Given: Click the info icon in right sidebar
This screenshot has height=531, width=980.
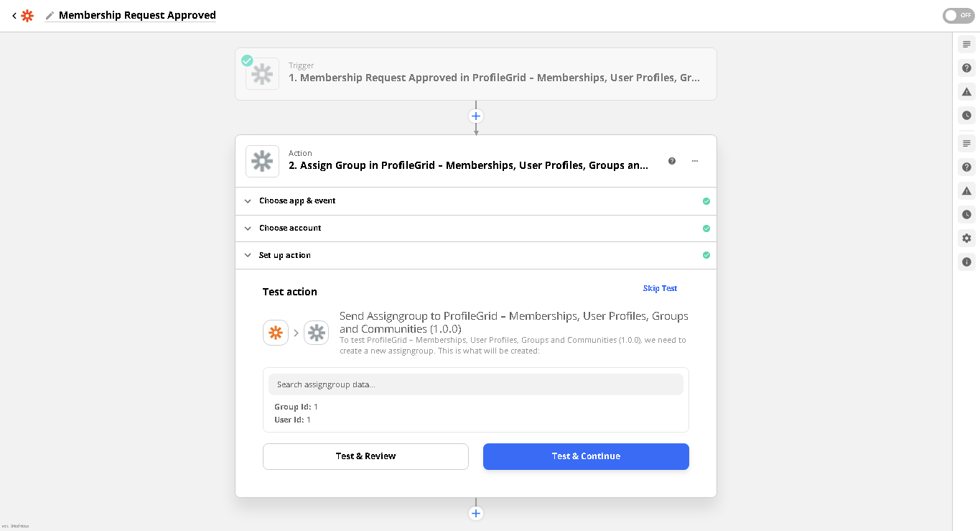Looking at the screenshot, I should (966, 262).
